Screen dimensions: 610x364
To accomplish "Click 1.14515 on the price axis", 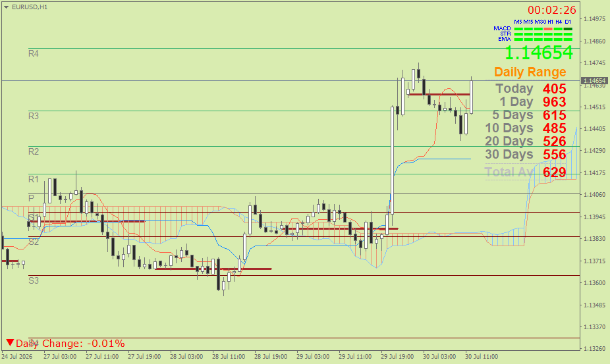I will point(594,107).
